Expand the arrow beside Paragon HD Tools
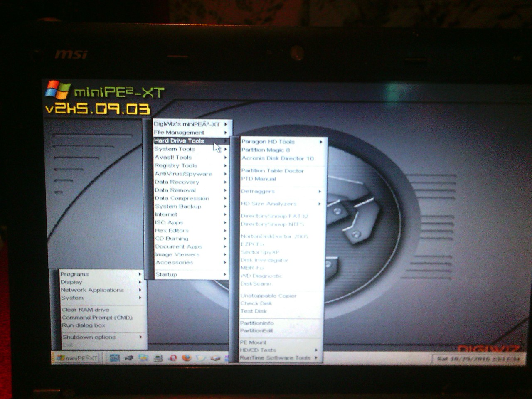 coord(321,142)
